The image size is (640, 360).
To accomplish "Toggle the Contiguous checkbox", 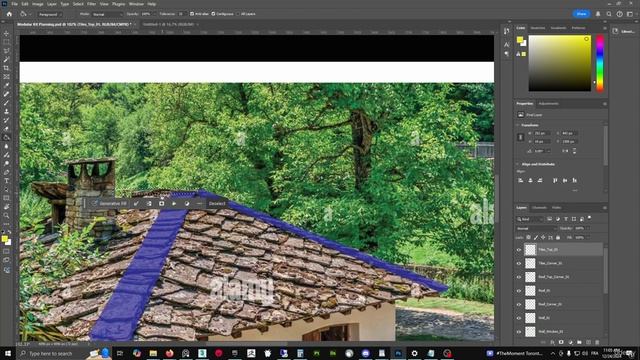I will [213, 14].
